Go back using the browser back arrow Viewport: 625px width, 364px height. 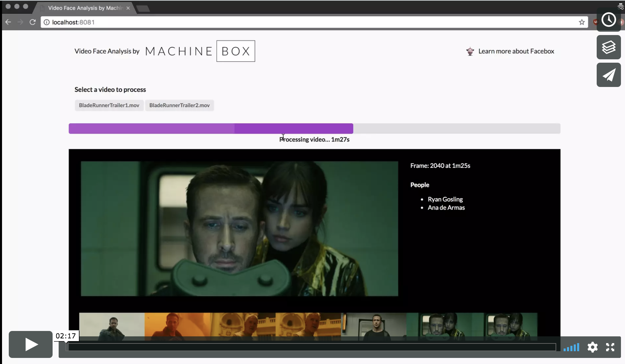[x=8, y=22]
